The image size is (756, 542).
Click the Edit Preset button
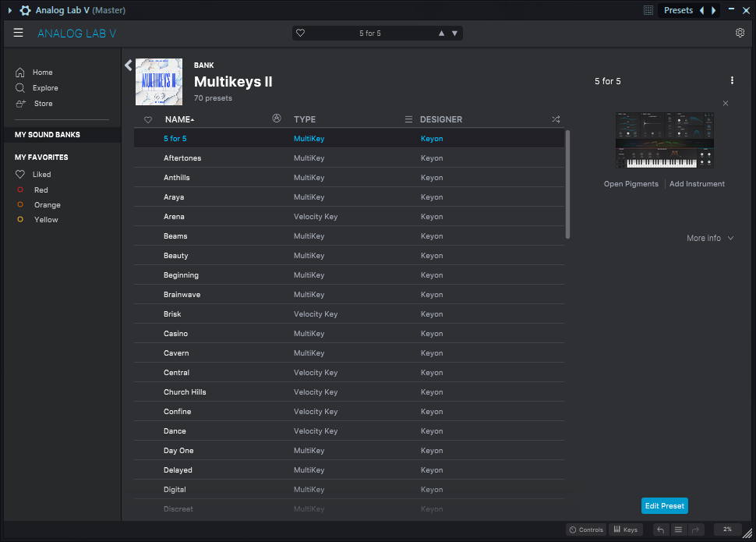click(664, 506)
